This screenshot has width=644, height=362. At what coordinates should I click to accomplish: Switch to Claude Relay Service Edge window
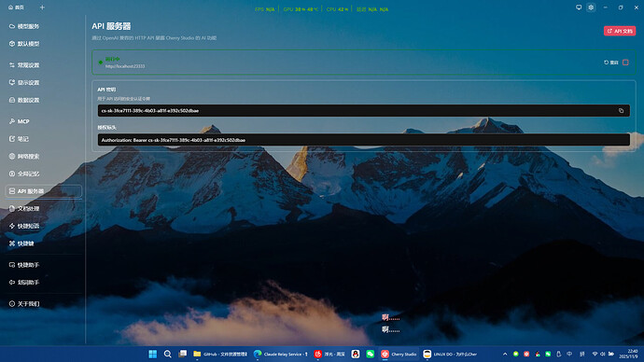(x=281, y=354)
